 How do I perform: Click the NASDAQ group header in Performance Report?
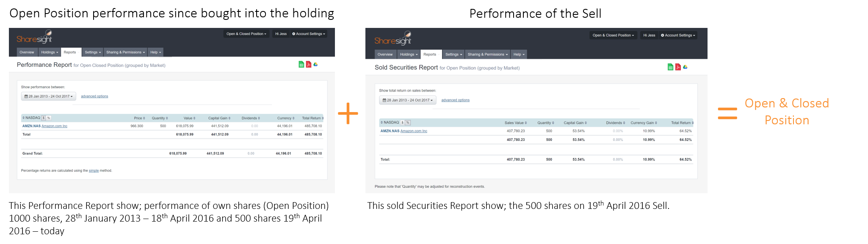click(31, 118)
